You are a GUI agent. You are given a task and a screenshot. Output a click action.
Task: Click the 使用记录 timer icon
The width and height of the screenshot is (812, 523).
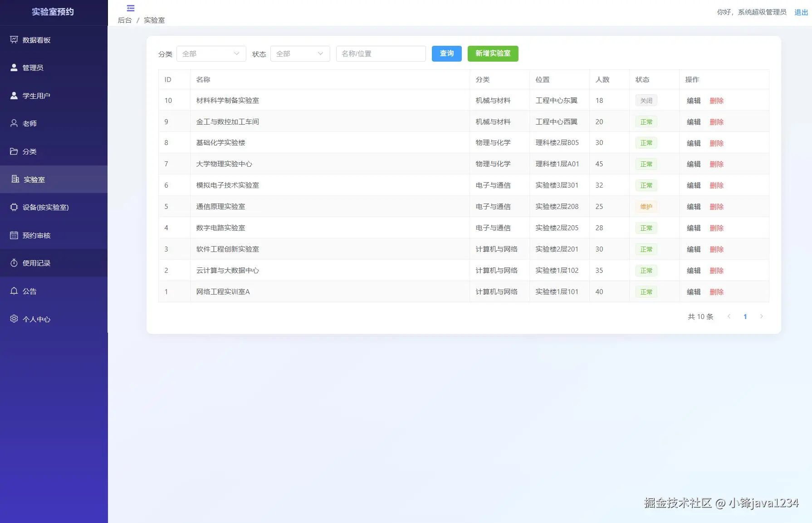click(x=14, y=263)
